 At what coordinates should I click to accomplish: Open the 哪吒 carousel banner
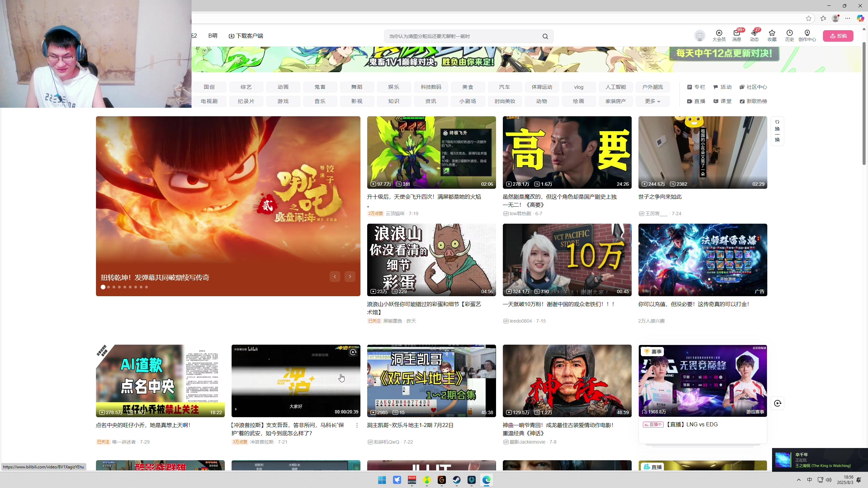point(228,206)
